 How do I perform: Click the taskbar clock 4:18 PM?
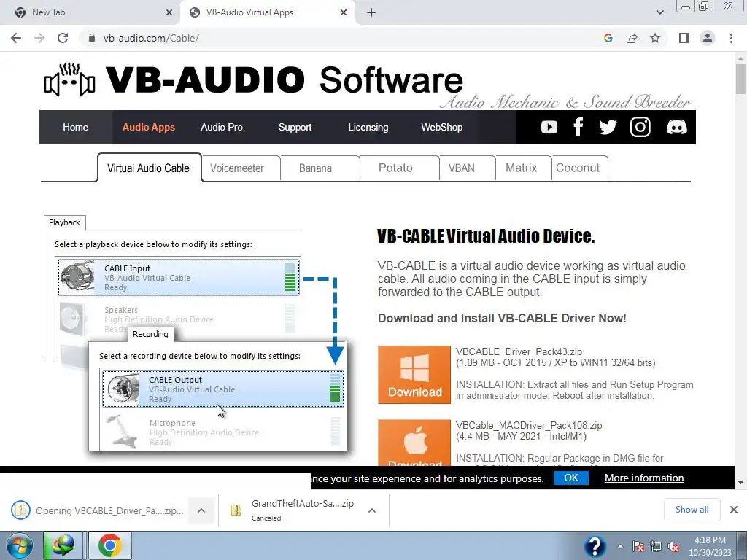[x=710, y=546]
